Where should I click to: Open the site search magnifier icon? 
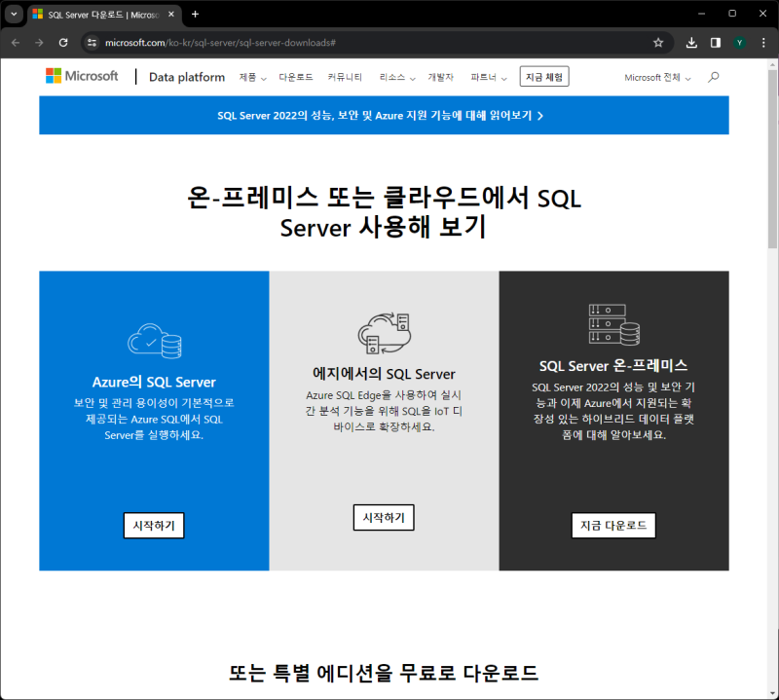pos(713,76)
